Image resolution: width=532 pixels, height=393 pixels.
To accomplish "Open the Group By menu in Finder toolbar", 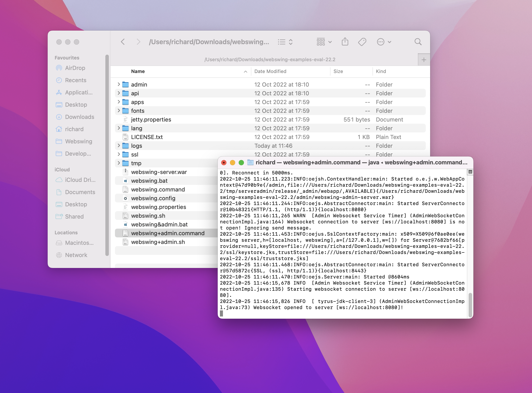I will 324,42.
